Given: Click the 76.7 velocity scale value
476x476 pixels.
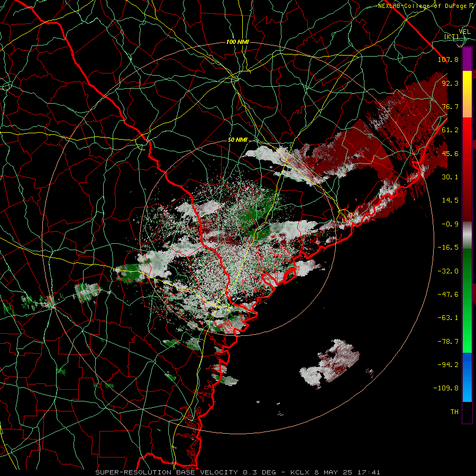Looking at the screenshot, I should click(x=450, y=106).
